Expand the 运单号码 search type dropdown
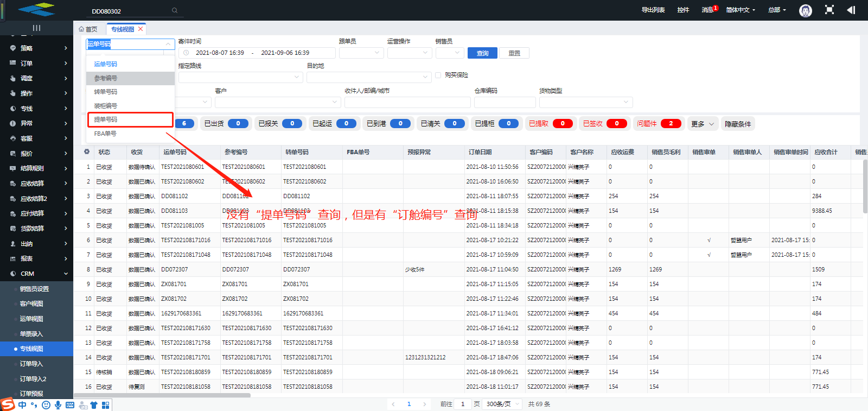The image size is (868, 411). click(x=130, y=44)
